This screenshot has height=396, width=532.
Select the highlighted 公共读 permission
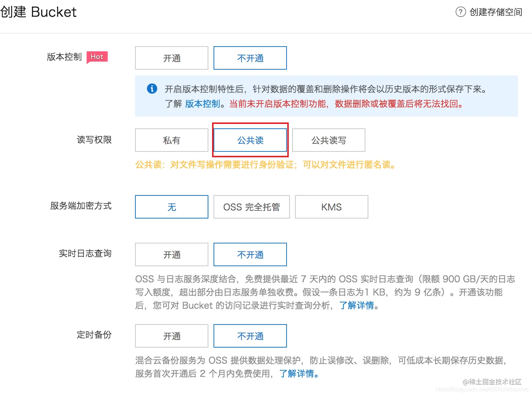click(x=250, y=140)
